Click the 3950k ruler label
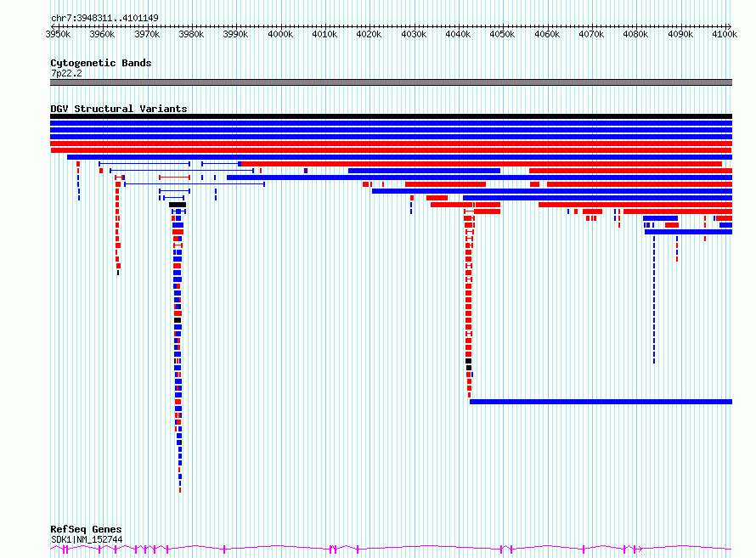This screenshot has width=756, height=558. [x=58, y=34]
